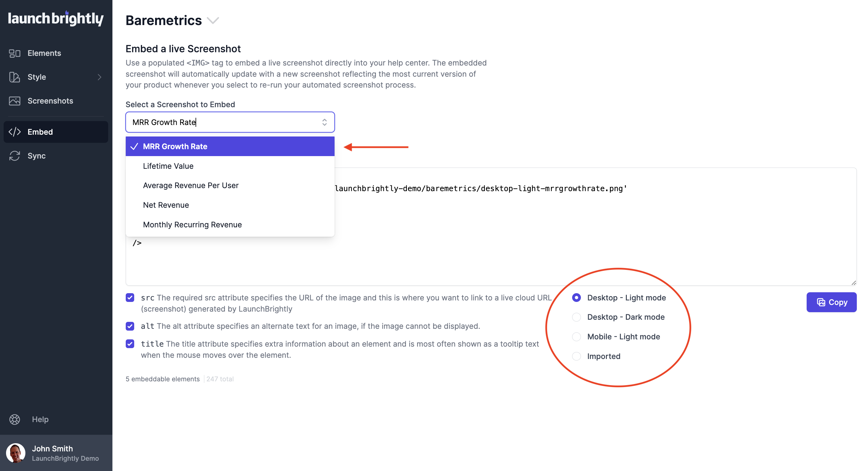Select Net Revenue from the dropdown list
The width and height of the screenshot is (868, 471).
click(166, 205)
